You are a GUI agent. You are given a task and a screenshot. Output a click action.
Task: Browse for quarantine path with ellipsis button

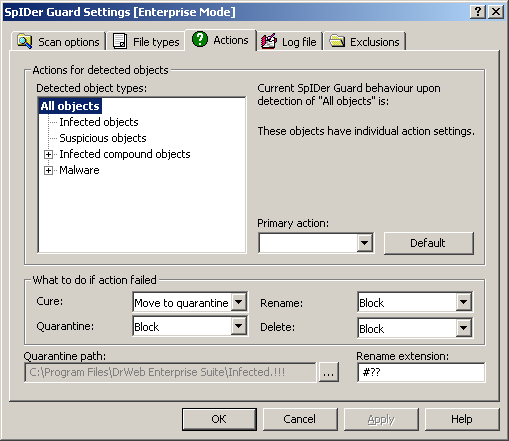[329, 372]
